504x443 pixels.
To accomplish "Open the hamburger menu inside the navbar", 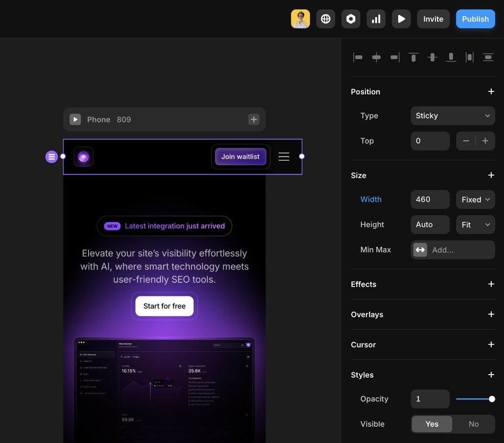I will click(x=284, y=156).
